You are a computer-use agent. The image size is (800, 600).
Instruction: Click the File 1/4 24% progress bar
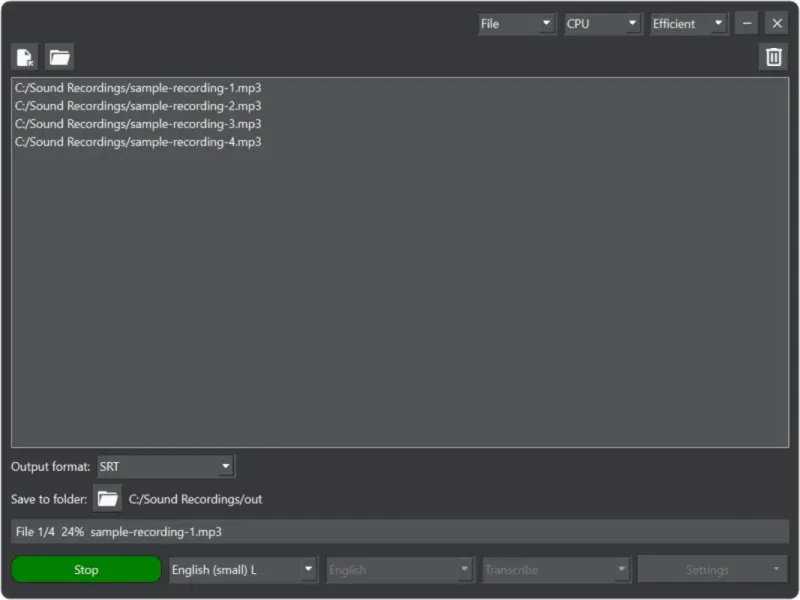coord(400,532)
